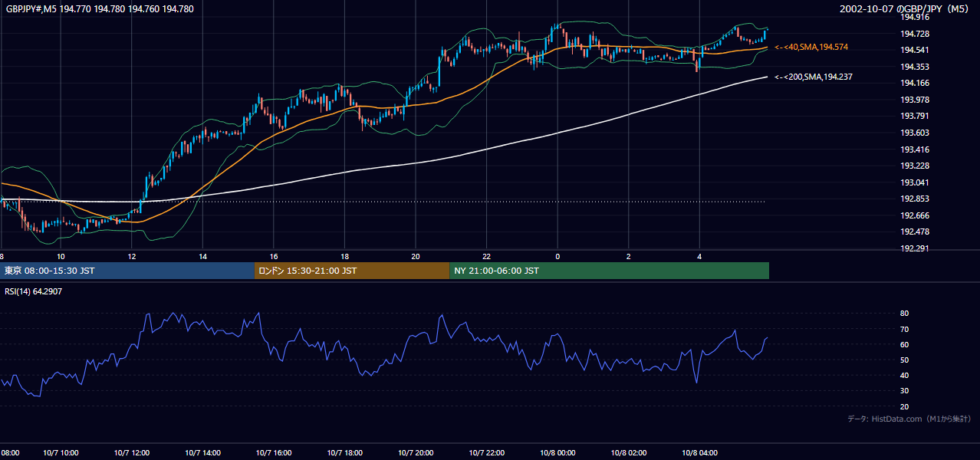Click hour marker 12 under price chart
The image size is (980, 460).
coord(131,256)
